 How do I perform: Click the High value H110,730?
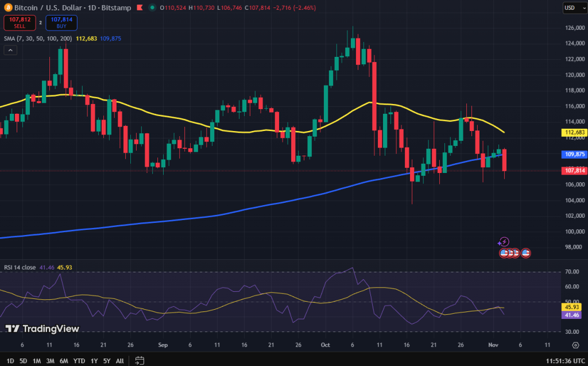(202, 7)
